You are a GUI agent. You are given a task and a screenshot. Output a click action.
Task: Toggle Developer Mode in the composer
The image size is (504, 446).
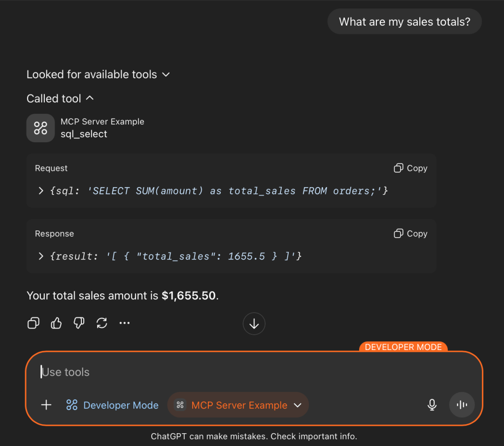[112, 405]
